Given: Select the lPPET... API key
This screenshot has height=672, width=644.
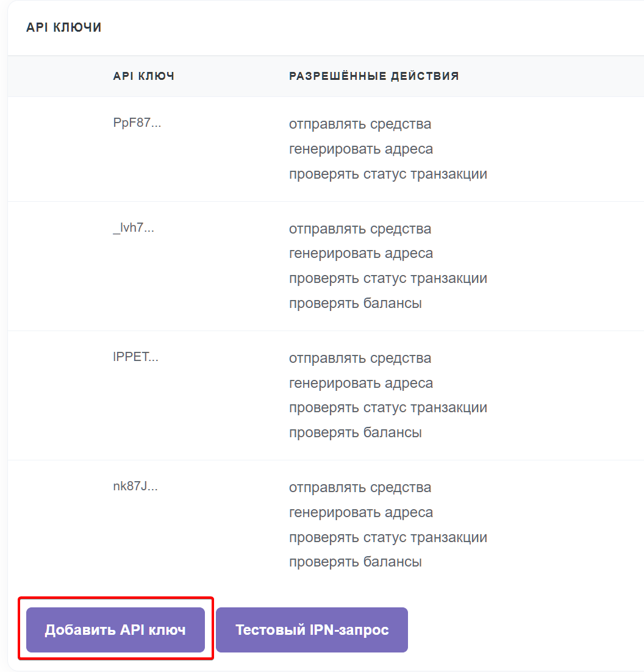Looking at the screenshot, I should point(136,357).
